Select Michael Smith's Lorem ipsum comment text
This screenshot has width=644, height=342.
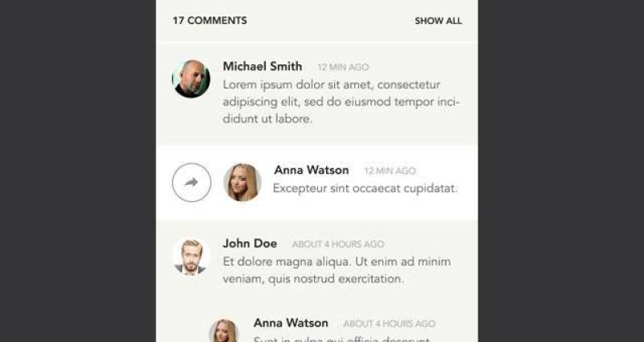341,102
